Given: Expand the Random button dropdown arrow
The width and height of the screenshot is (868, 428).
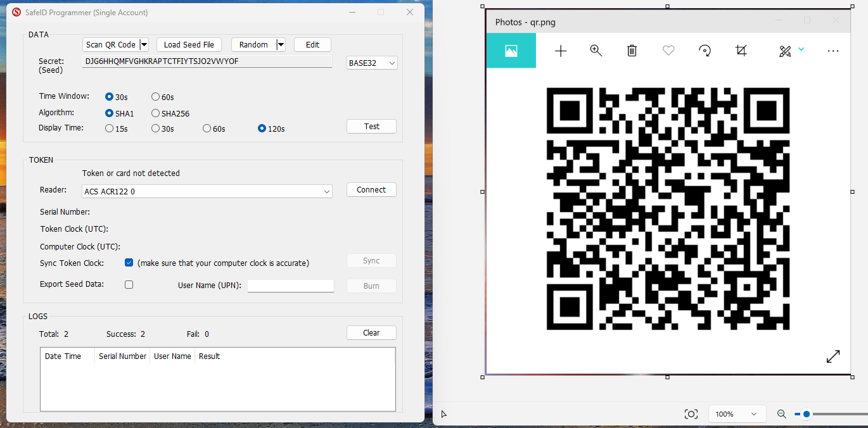Looking at the screenshot, I should click(x=281, y=44).
